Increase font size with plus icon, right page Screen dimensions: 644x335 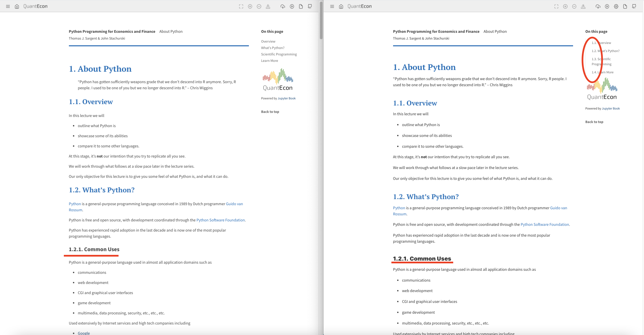pos(565,6)
